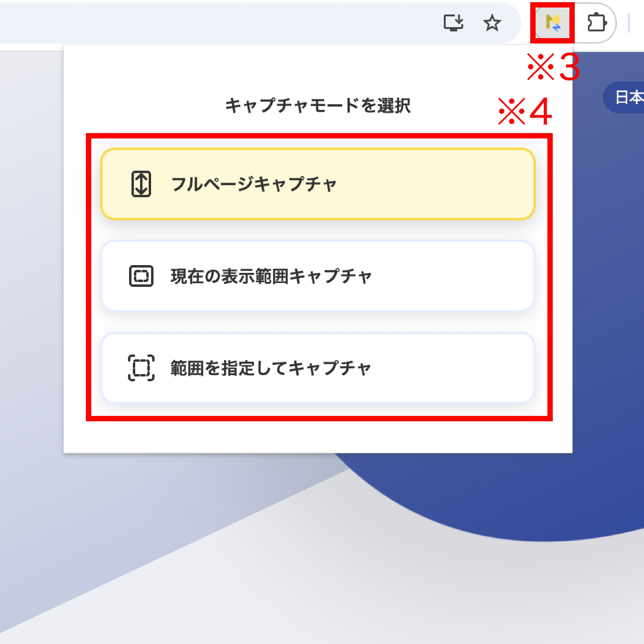The height and width of the screenshot is (644, 644).
Task: Select the 現在の表示範囲キャプチャ capture mode
Action: point(318,276)
